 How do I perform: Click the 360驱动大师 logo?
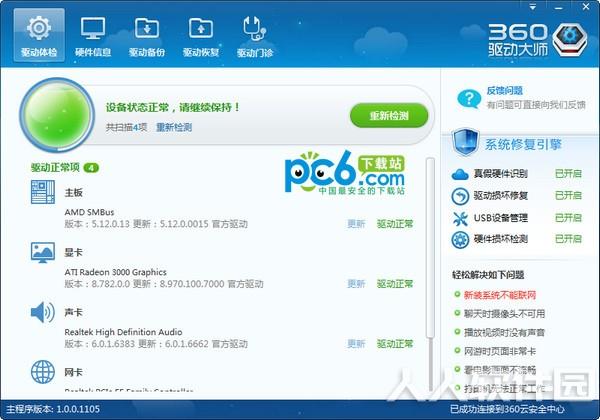538,40
